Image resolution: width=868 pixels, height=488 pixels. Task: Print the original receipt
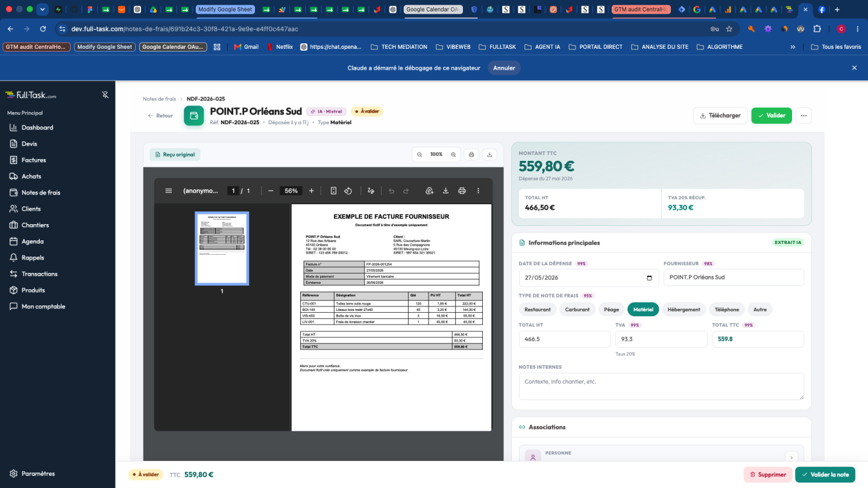point(471,154)
